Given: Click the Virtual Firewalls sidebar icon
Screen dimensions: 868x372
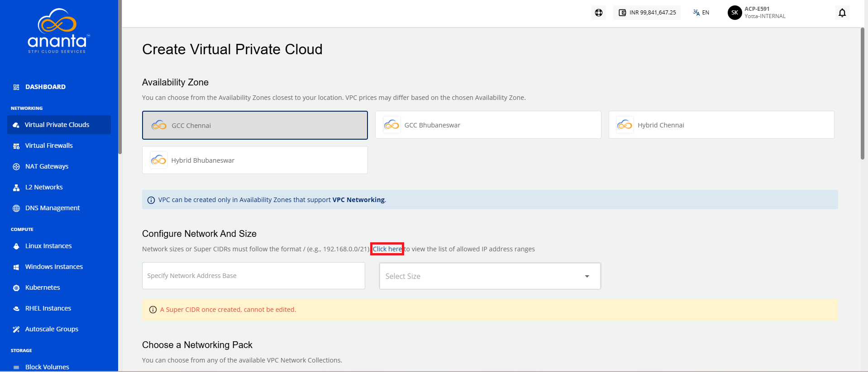Looking at the screenshot, I should [x=16, y=146].
